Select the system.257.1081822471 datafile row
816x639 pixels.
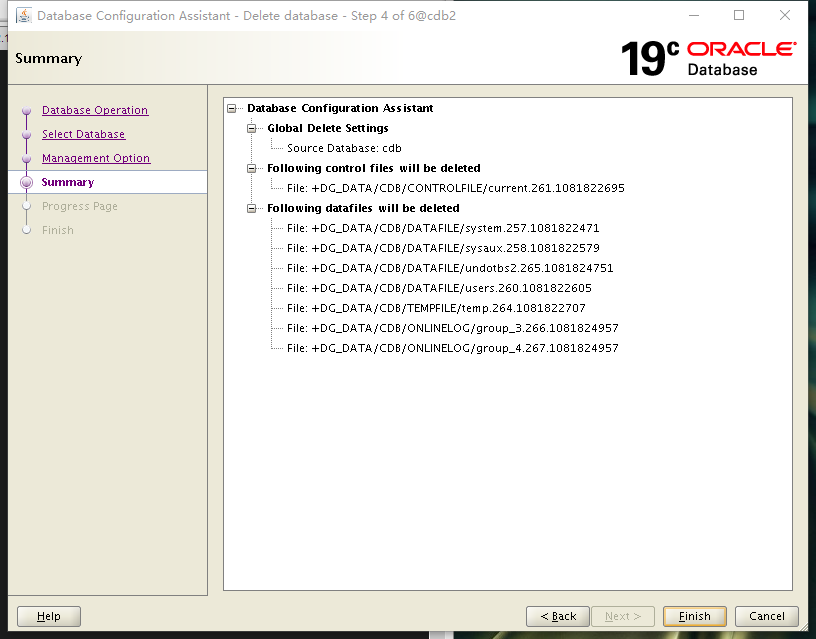click(443, 228)
